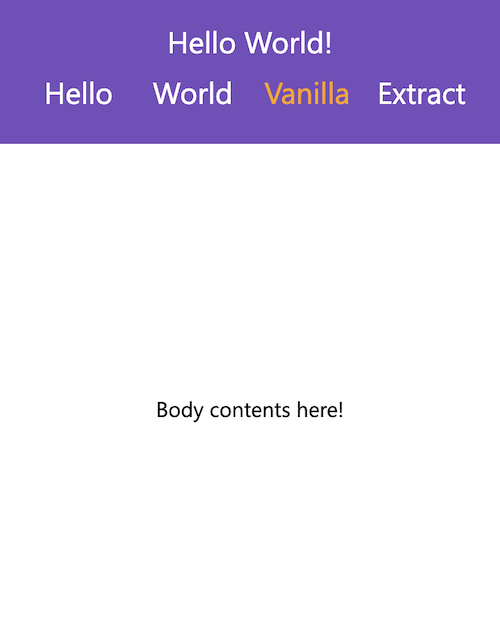The height and width of the screenshot is (641, 500).
Task: Select the World navigation link
Action: [193, 94]
